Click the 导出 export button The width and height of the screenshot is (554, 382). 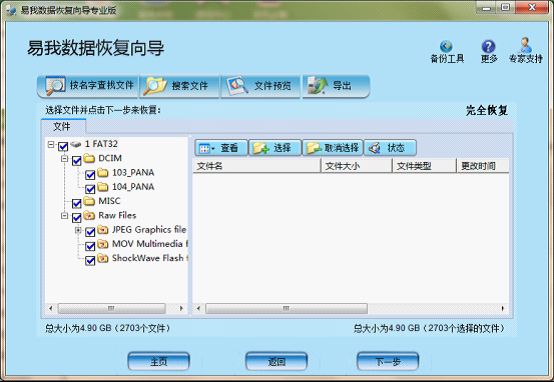(336, 86)
